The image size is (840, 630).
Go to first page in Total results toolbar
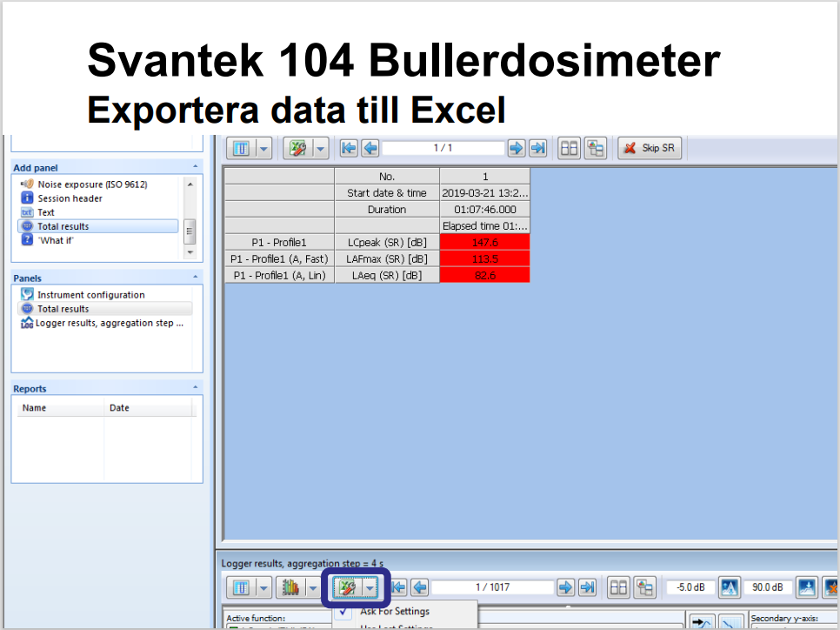click(x=349, y=149)
